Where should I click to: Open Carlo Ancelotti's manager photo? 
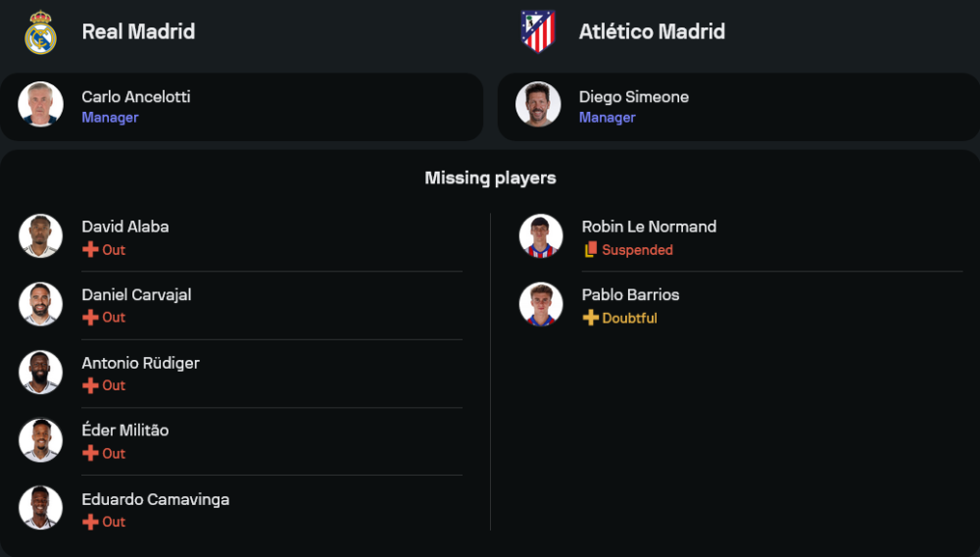(40, 105)
